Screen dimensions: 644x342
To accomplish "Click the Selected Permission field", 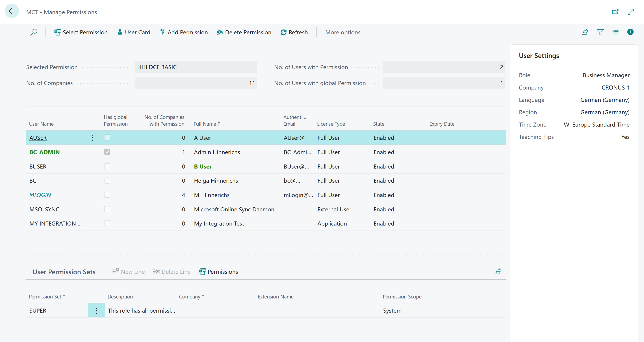I will pyautogui.click(x=196, y=67).
